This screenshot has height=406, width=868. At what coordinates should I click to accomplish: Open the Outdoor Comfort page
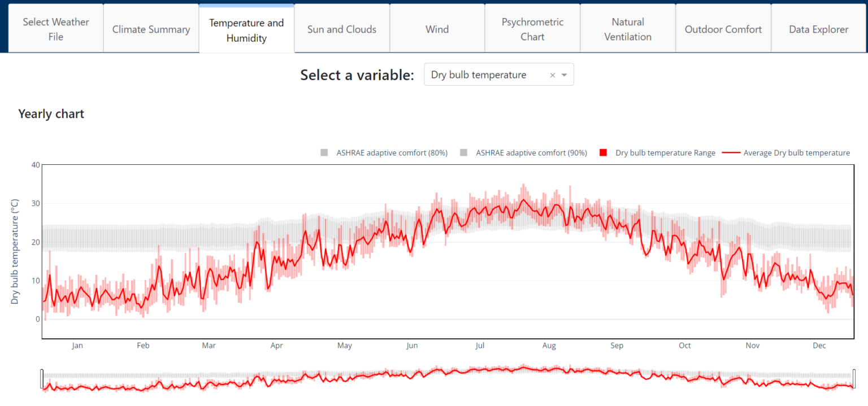[x=723, y=28]
